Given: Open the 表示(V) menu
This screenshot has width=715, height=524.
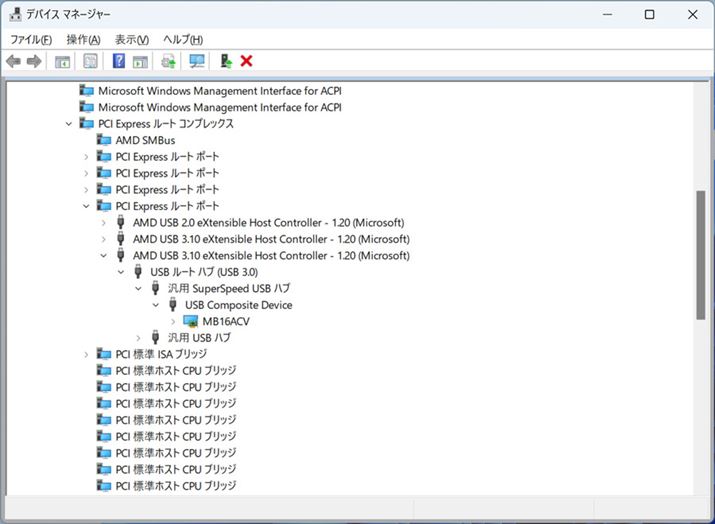Looking at the screenshot, I should [x=131, y=39].
